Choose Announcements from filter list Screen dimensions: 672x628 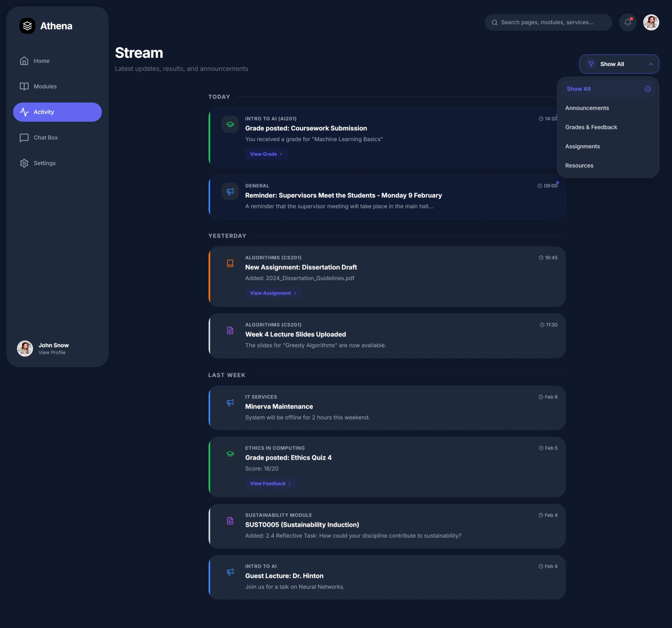(587, 108)
